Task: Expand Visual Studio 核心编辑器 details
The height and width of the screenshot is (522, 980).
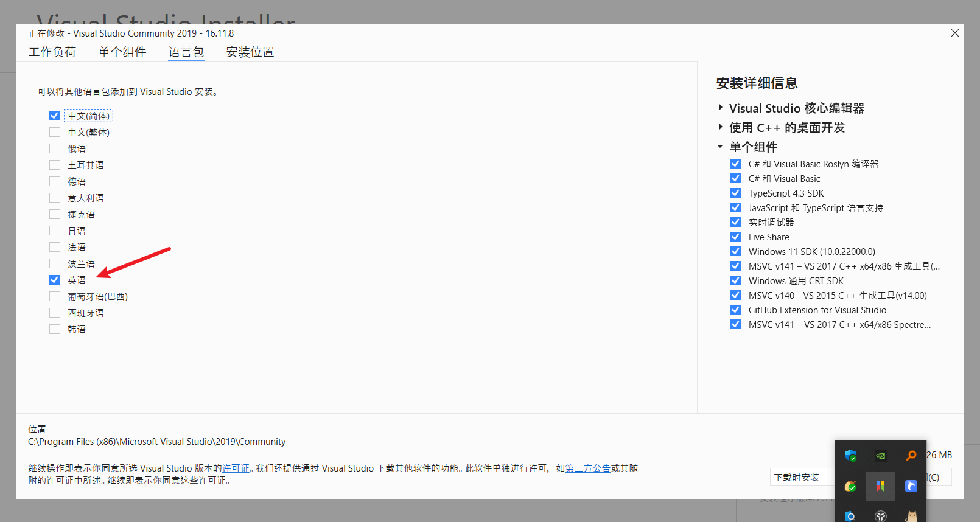Action: pos(721,108)
